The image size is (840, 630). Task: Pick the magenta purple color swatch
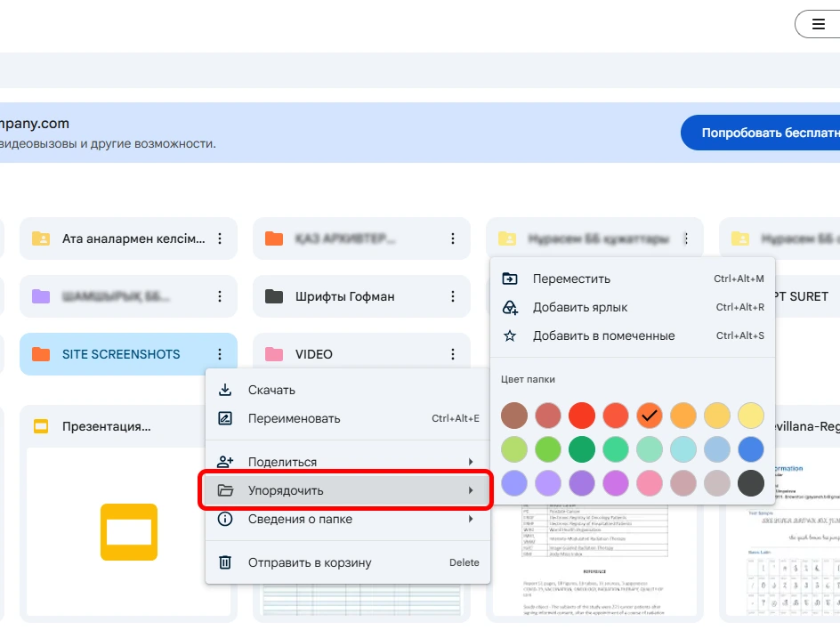pyautogui.click(x=616, y=482)
